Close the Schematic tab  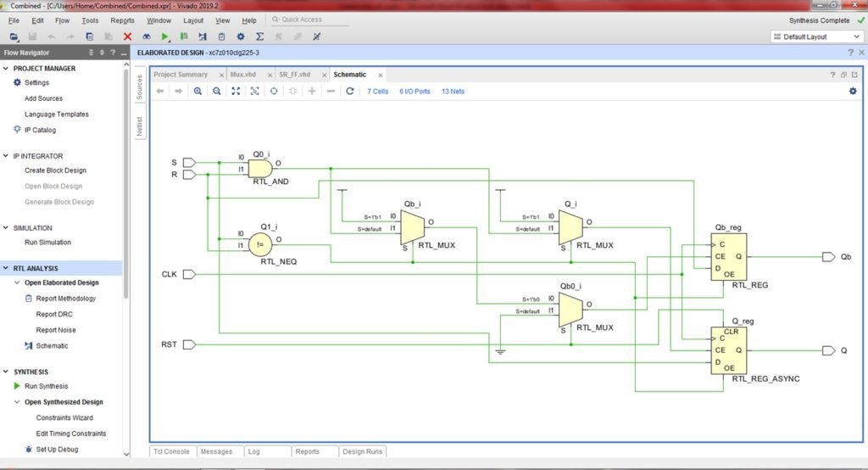pos(381,75)
